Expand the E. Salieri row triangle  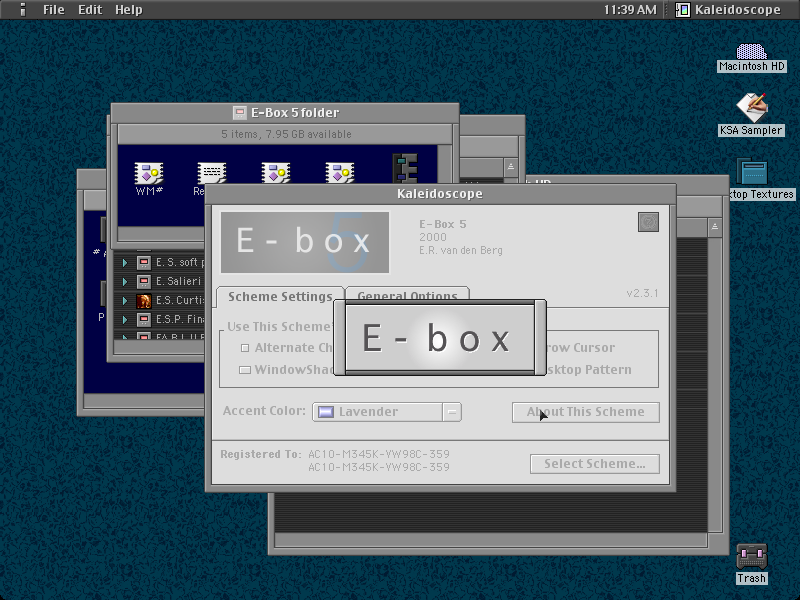click(124, 282)
